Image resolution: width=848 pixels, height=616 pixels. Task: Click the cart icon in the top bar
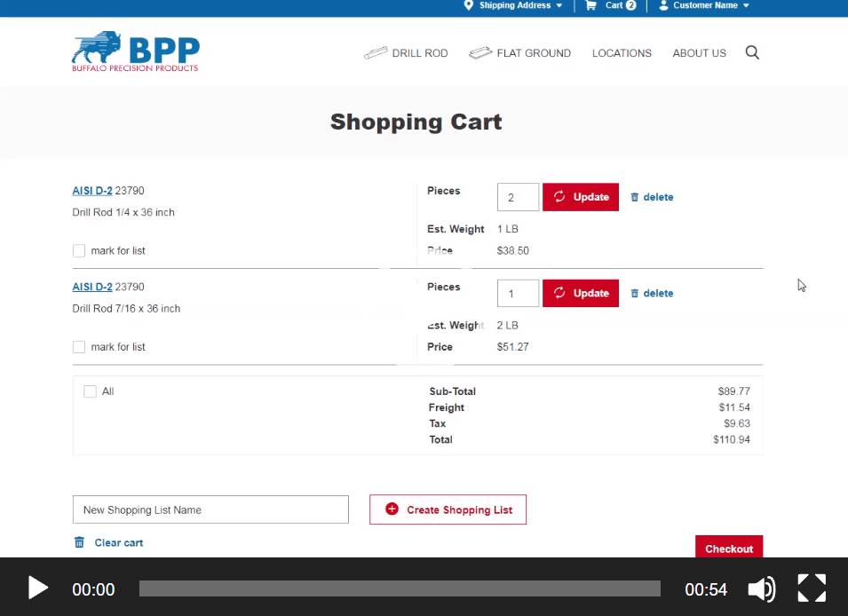[591, 6]
